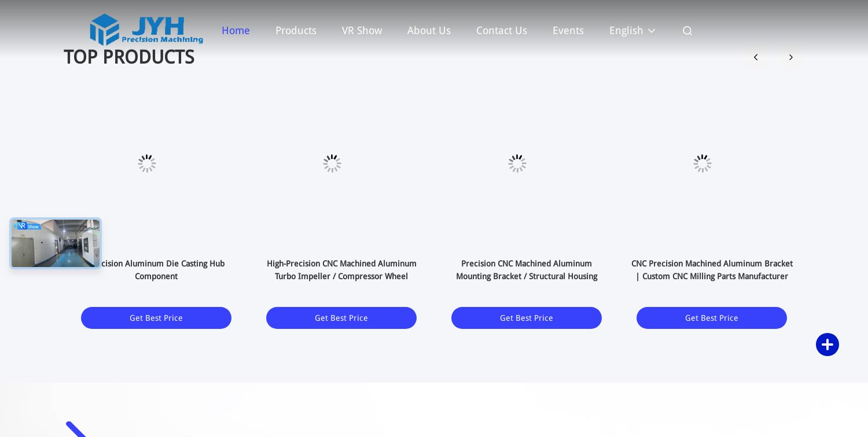The image size is (868, 437).
Task: Open the Events menu item
Action: pos(568,31)
